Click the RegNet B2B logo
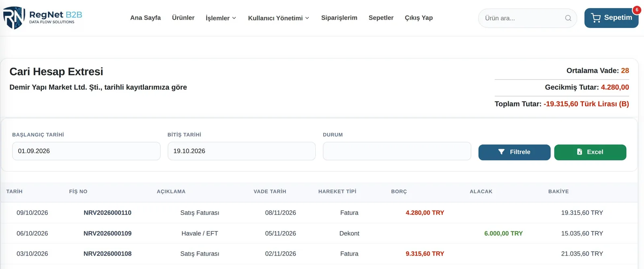644x269 pixels. tap(43, 18)
